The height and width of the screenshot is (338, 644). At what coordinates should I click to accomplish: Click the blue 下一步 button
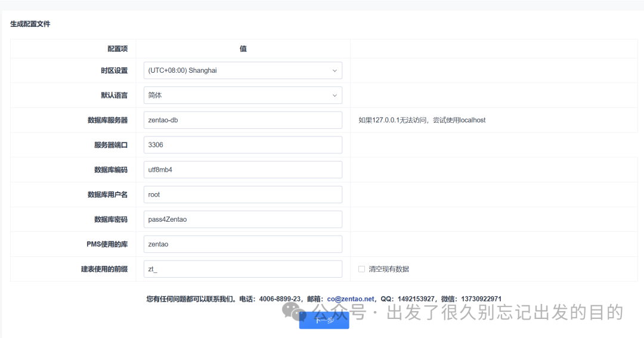(324, 320)
